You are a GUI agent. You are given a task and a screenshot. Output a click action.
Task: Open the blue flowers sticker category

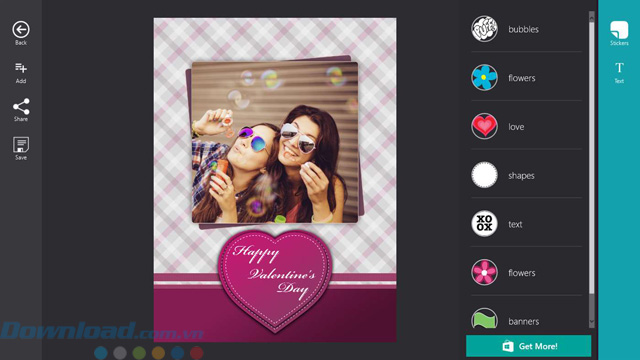(526, 78)
